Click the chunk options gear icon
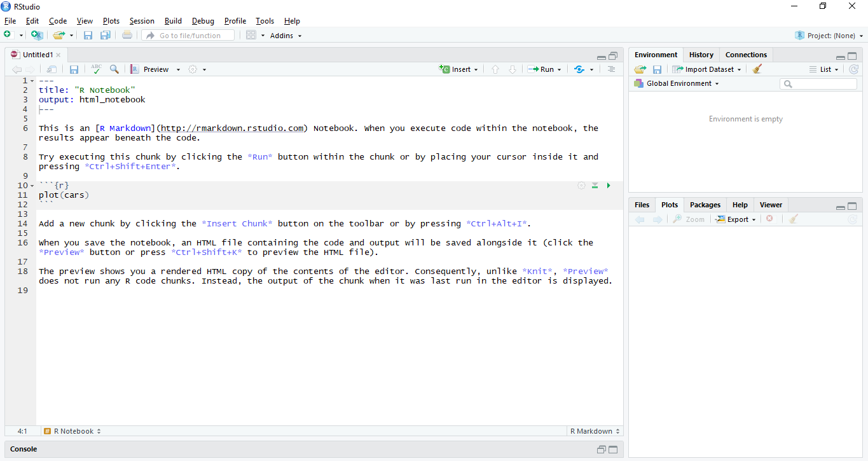 click(x=581, y=185)
